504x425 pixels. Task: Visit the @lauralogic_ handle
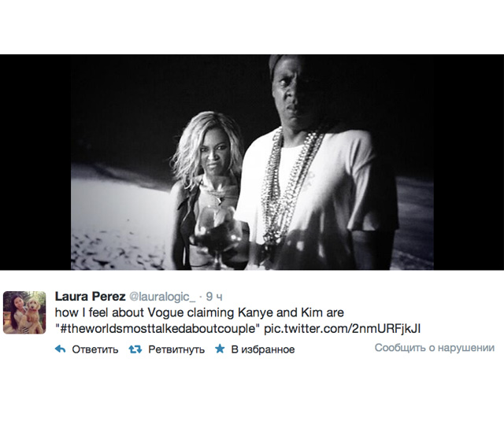point(162,297)
